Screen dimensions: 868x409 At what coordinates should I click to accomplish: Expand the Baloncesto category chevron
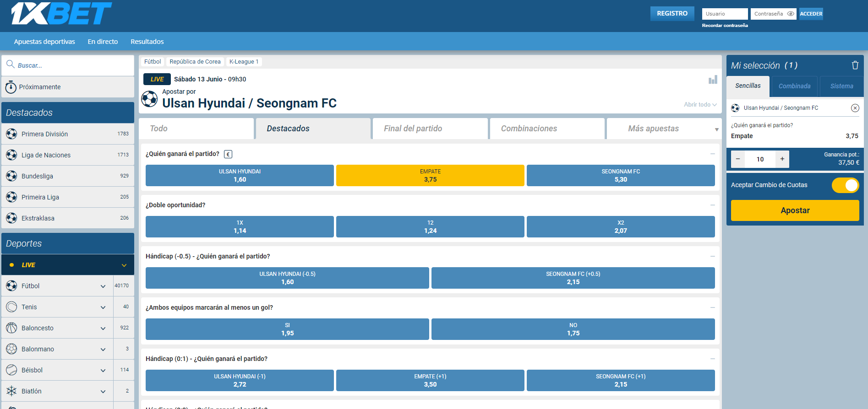[103, 328]
